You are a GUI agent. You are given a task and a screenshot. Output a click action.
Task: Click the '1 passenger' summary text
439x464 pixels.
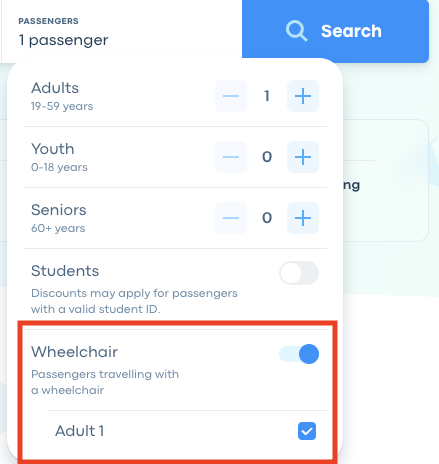click(63, 40)
